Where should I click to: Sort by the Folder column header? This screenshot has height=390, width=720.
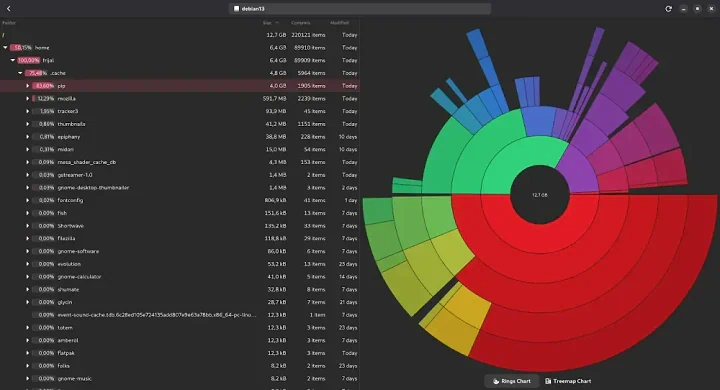[x=9, y=23]
